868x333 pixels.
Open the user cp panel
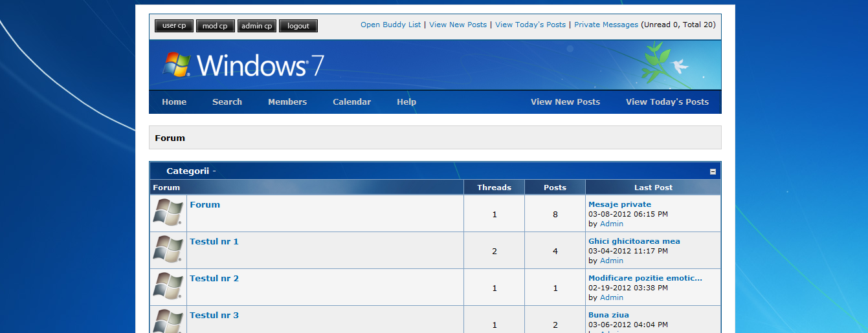click(174, 26)
